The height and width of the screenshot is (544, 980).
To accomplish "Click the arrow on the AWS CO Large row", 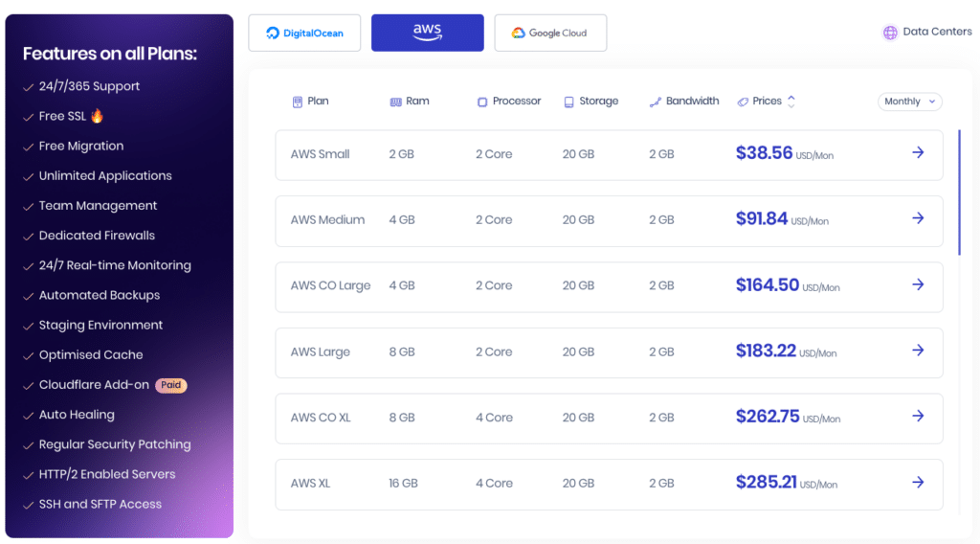I will click(918, 284).
